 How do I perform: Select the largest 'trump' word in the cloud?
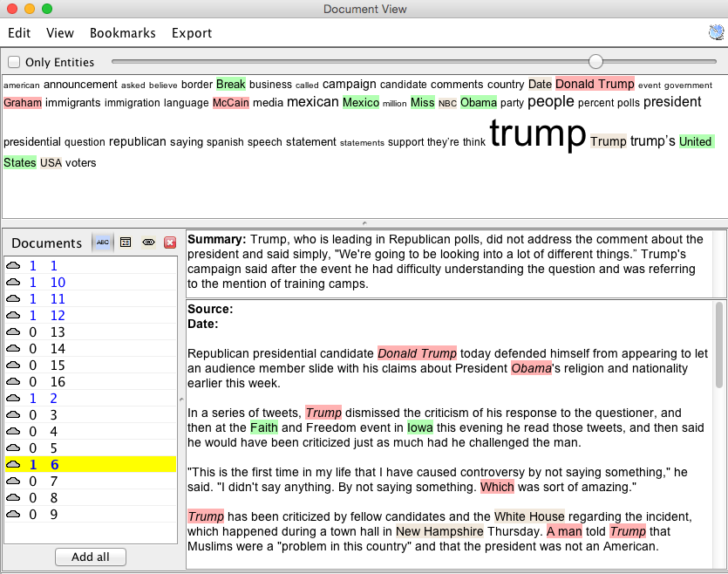pos(538,133)
